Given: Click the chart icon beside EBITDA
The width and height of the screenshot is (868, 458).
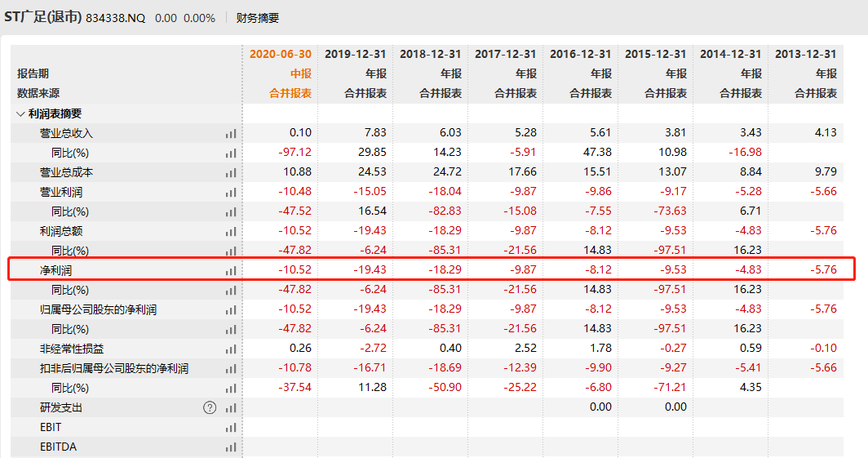Looking at the screenshot, I should (231, 447).
